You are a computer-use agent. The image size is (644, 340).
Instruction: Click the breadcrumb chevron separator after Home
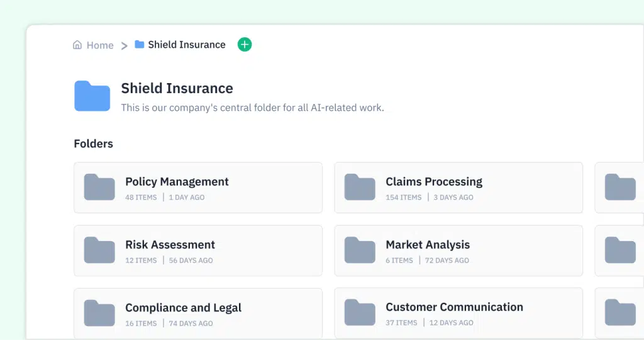click(x=124, y=45)
